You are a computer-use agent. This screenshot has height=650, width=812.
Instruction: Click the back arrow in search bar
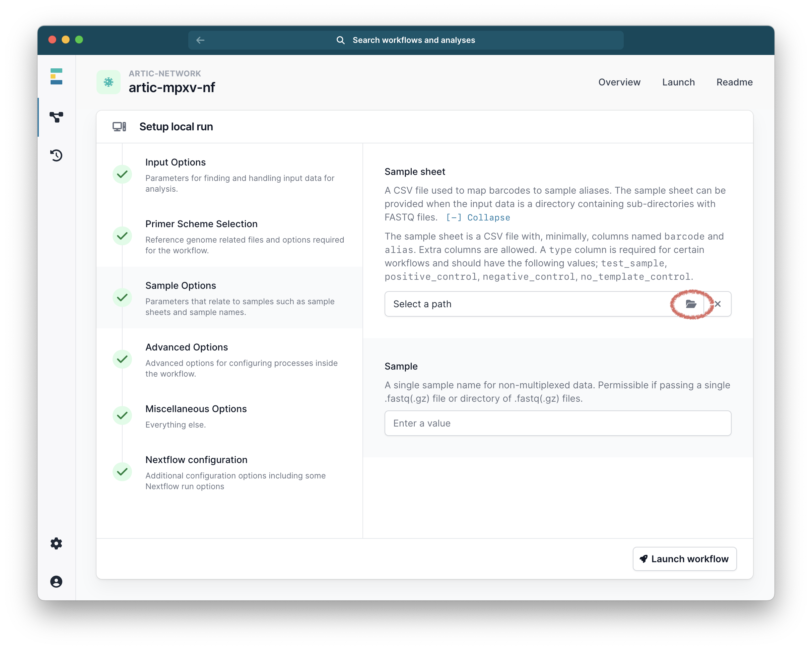pos(200,40)
